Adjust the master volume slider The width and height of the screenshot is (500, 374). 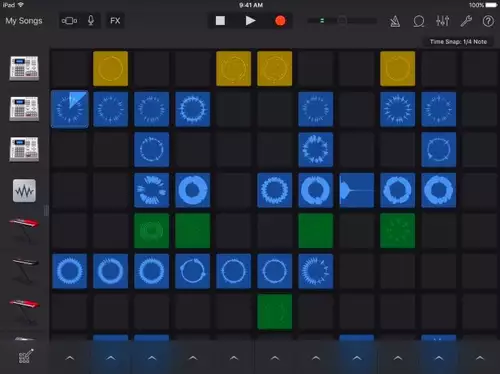342,21
